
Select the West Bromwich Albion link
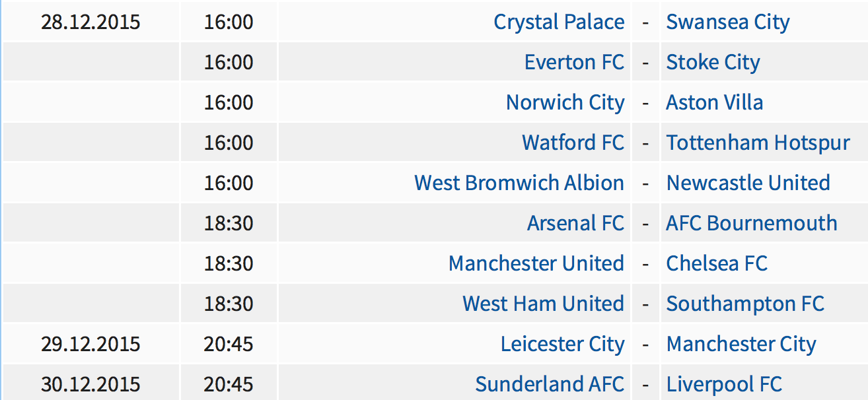coord(519,183)
